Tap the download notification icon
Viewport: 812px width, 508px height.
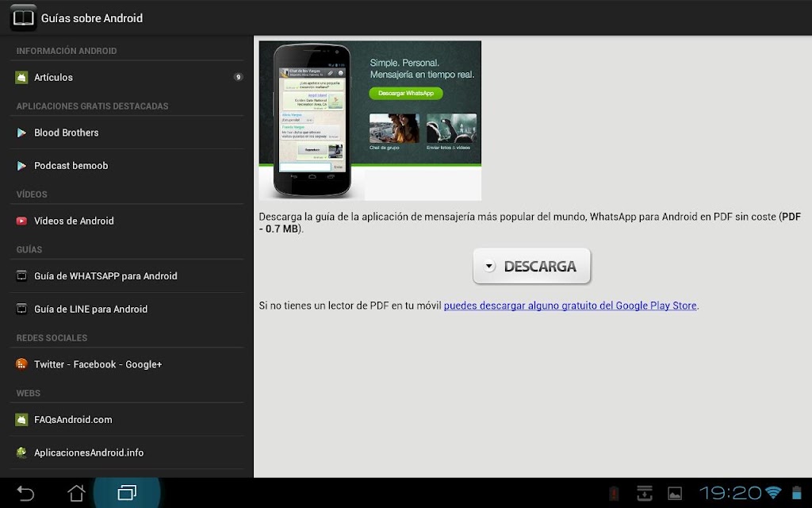[644, 493]
